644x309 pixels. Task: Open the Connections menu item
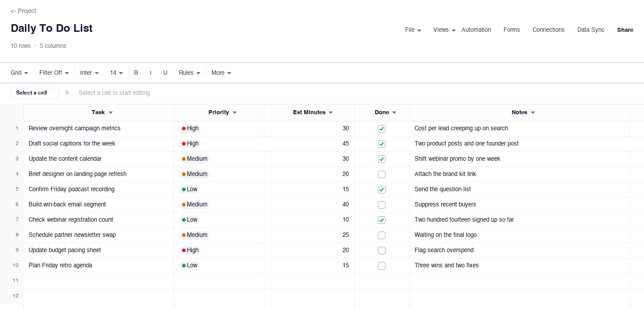click(x=548, y=30)
